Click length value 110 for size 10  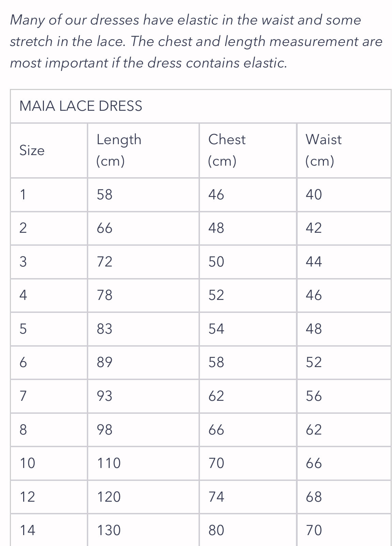[109, 463]
